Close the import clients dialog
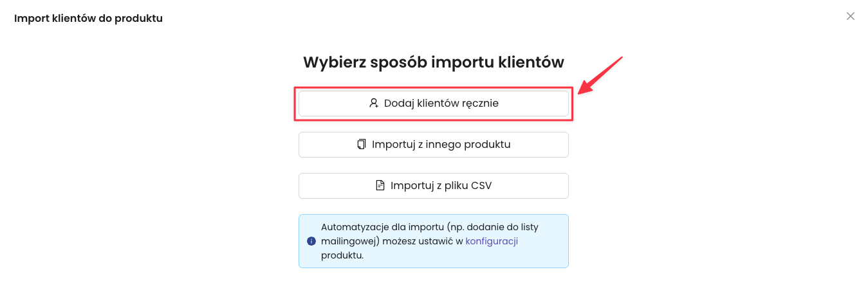This screenshot has width=868, height=299. pos(850,17)
